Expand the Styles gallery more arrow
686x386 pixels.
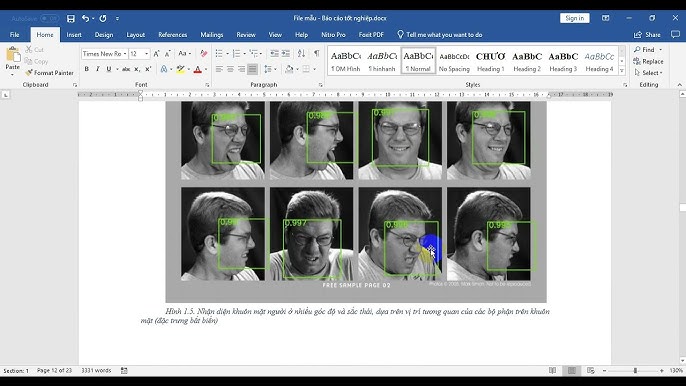622,70
